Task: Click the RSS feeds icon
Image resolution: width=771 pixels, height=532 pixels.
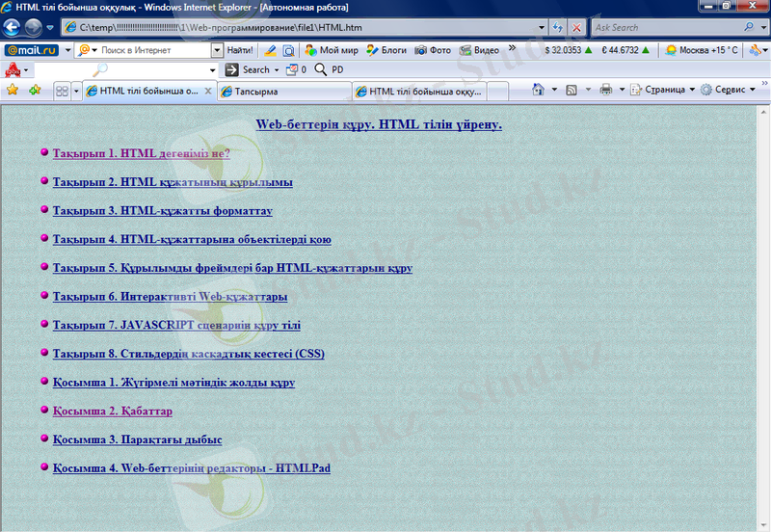Action: pyautogui.click(x=572, y=90)
